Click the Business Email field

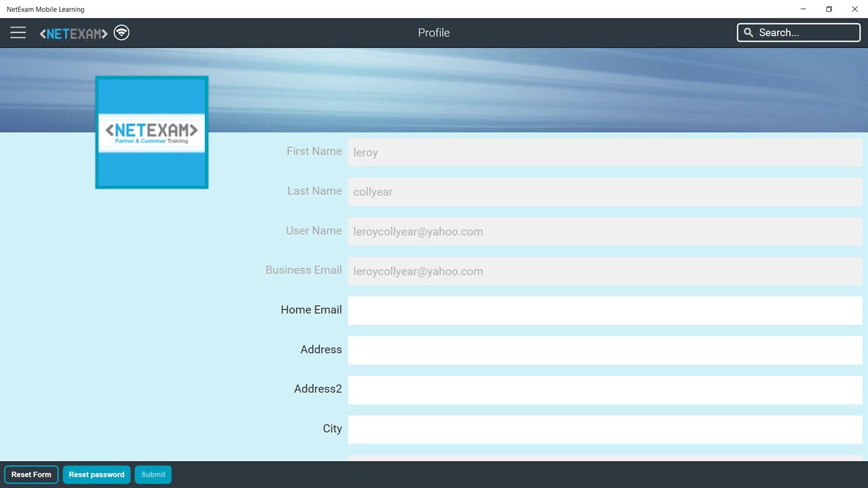pos(605,271)
